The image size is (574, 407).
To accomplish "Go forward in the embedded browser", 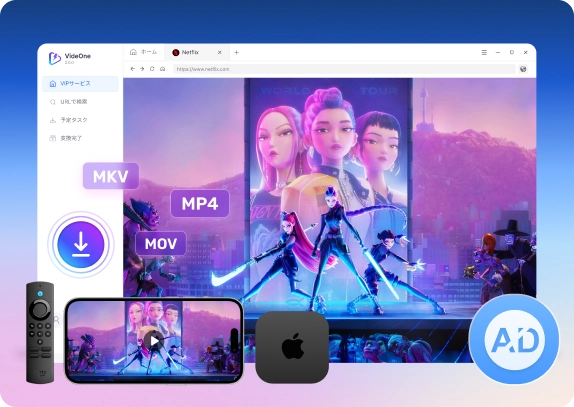I will click(x=142, y=69).
